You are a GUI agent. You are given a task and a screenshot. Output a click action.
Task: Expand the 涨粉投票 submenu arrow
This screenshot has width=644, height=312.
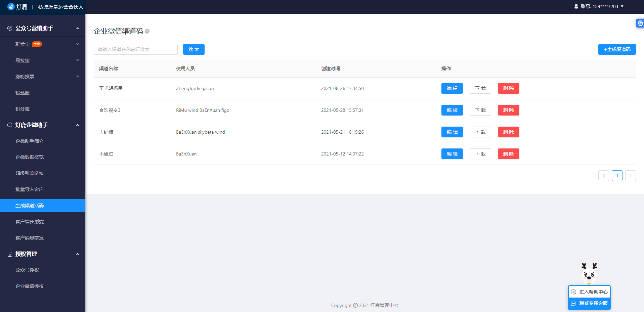point(78,77)
